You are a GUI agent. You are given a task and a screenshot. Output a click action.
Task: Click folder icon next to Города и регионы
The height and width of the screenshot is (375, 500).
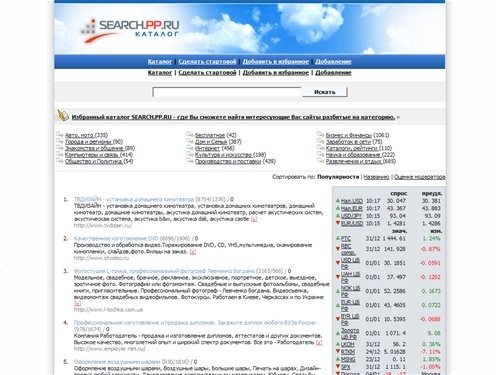[x=60, y=141]
